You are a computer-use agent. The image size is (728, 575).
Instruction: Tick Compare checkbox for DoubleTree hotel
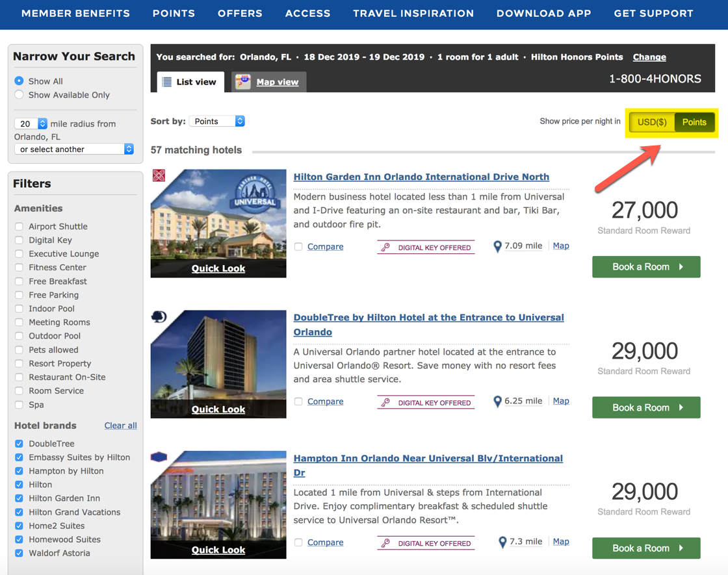(298, 402)
